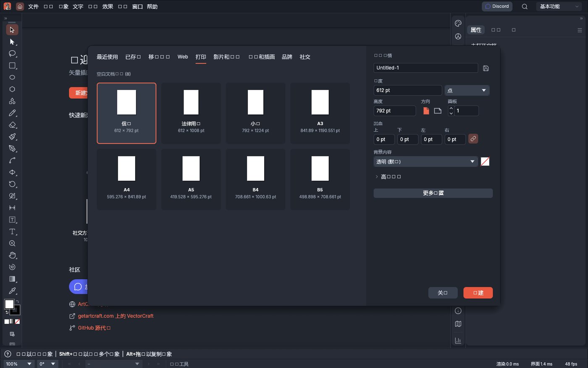Screen dimensions: 588x368
Task: Click the 更多 settings button
Action: click(433, 193)
